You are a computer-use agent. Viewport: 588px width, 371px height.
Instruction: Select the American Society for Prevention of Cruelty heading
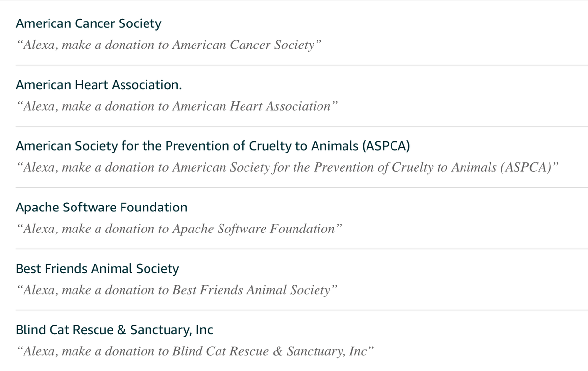click(x=212, y=146)
